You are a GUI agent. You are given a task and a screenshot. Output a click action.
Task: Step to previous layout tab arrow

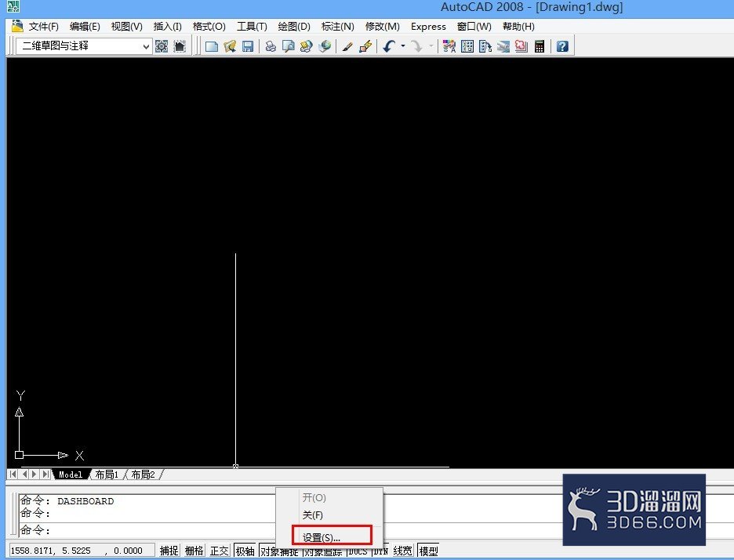(24, 474)
